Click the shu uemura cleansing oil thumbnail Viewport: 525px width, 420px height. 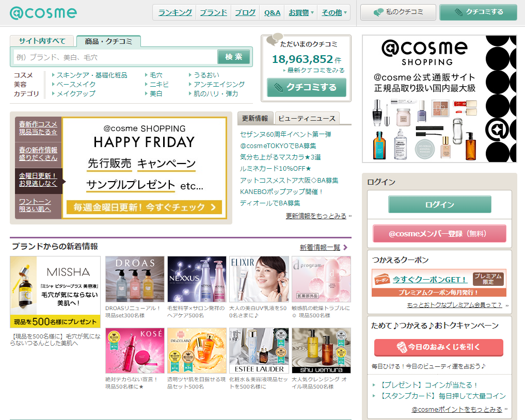(321, 351)
